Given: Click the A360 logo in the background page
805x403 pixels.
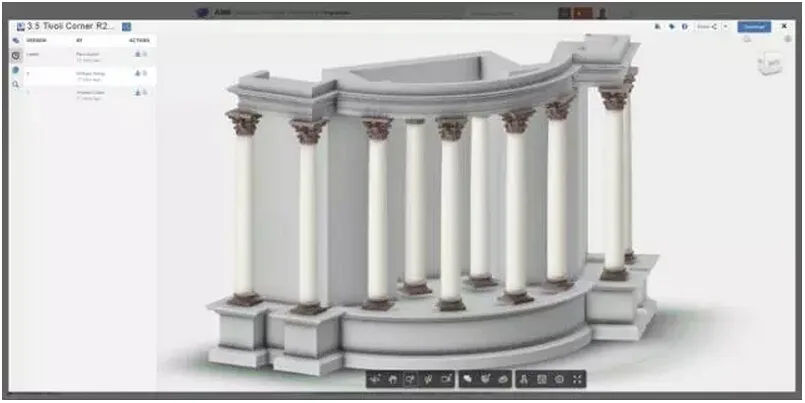Looking at the screenshot, I should pos(214,12).
